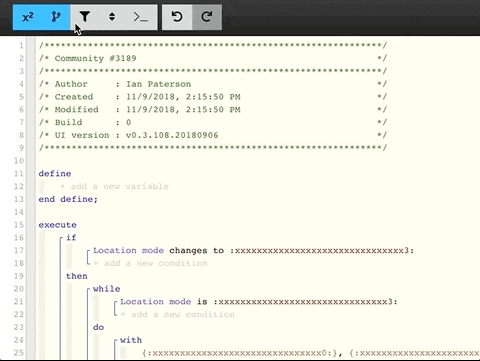Click 'add a new variable' placeholder
The width and height of the screenshot is (480, 361).
(114, 186)
